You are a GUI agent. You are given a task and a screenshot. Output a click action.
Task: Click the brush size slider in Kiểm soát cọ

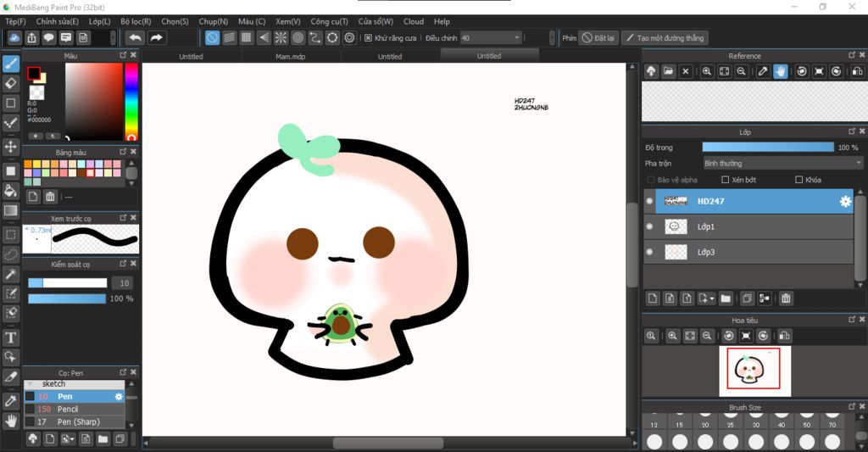pyautogui.click(x=67, y=283)
